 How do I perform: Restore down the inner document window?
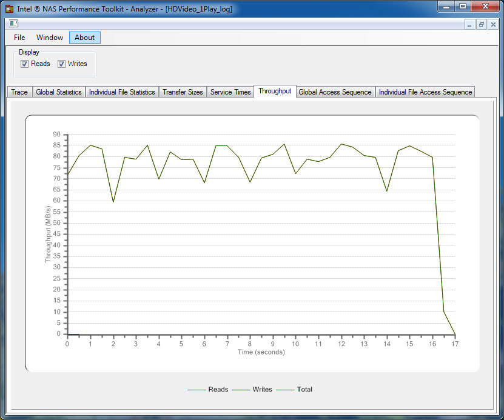[482, 24]
